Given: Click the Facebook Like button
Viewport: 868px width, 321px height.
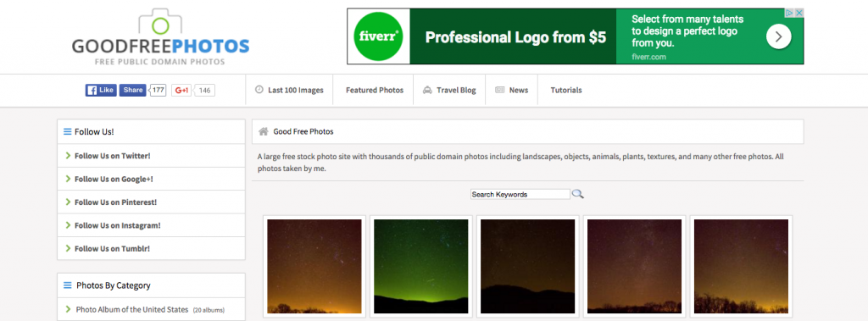Looking at the screenshot, I should pyautogui.click(x=101, y=91).
